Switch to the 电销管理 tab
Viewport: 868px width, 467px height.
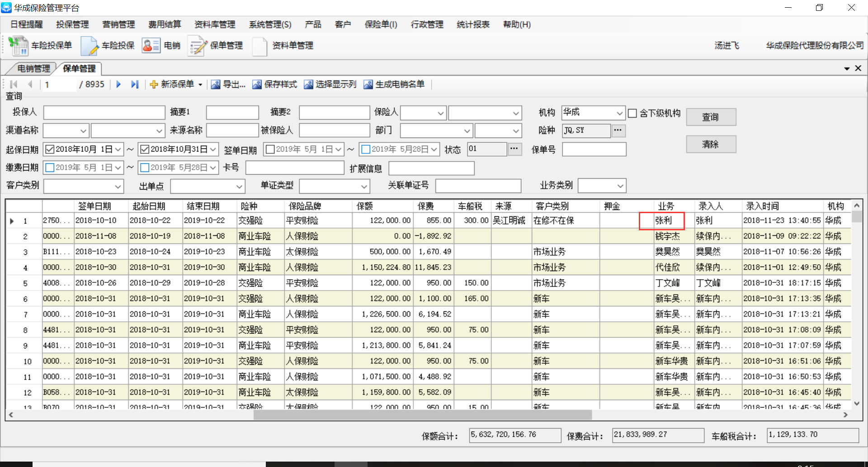coord(33,68)
